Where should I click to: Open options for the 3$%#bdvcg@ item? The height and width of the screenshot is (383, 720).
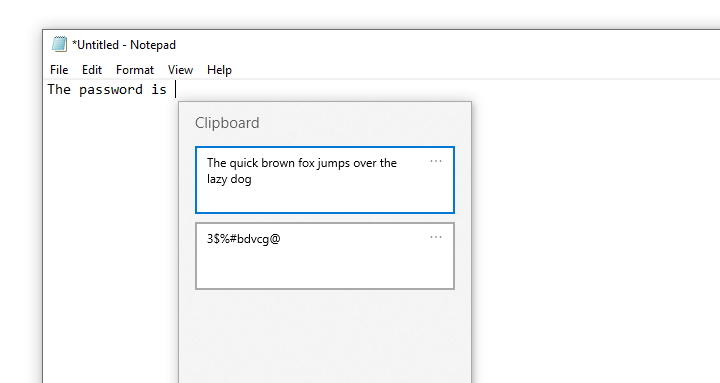tap(436, 237)
